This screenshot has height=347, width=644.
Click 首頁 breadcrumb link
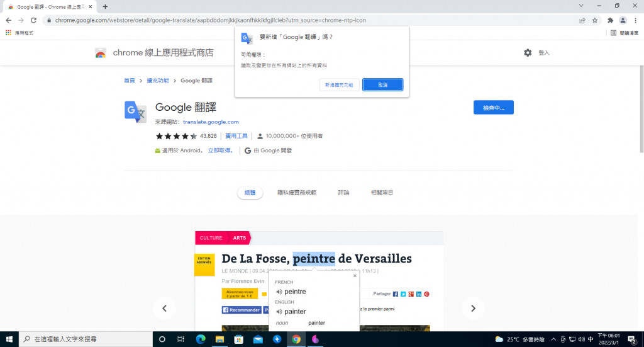[130, 81]
